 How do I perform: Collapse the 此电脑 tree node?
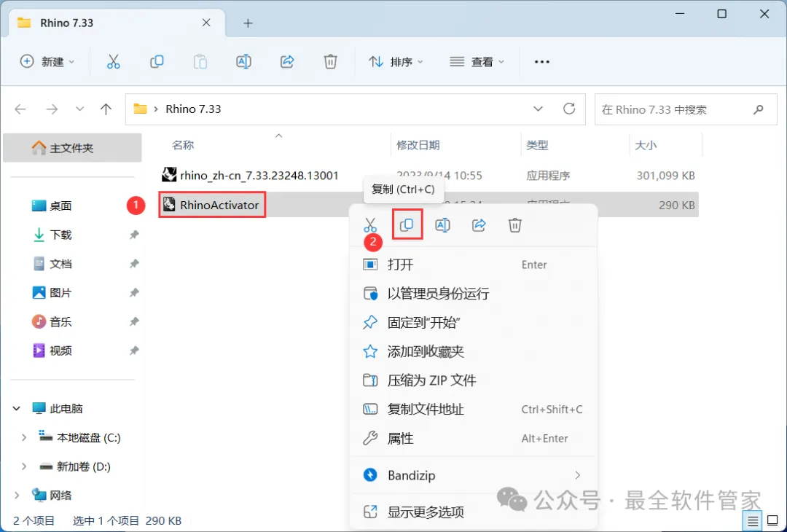[17, 409]
